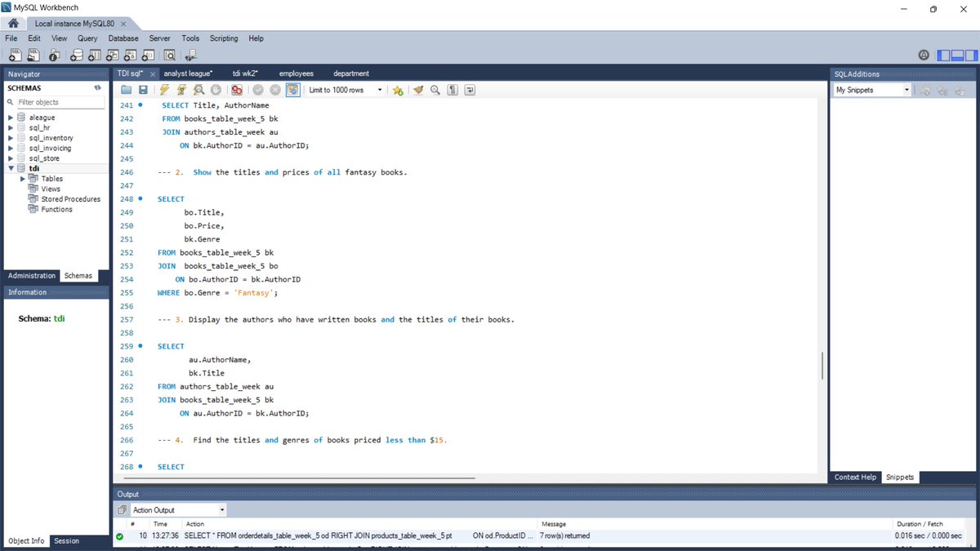Image resolution: width=980 pixels, height=551 pixels.
Task: Click the create new SQL tab icon
Action: 15,56
